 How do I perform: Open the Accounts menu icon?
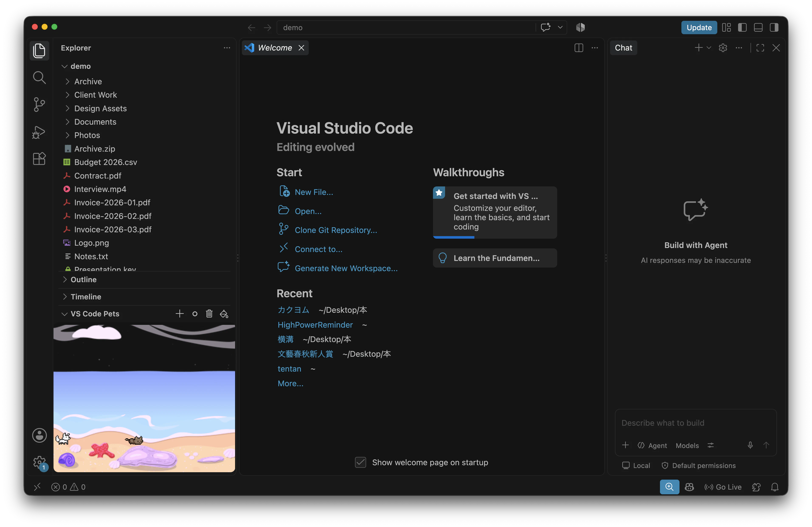39,435
